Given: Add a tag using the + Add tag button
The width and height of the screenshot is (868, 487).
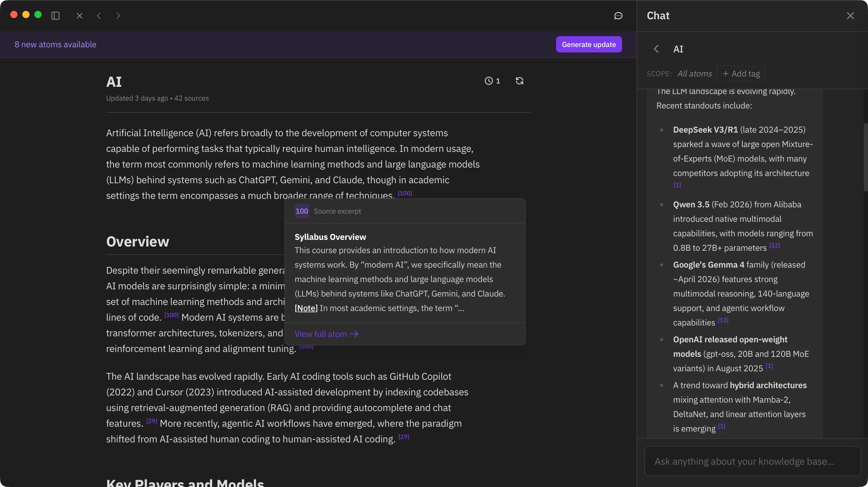Looking at the screenshot, I should 741,74.
